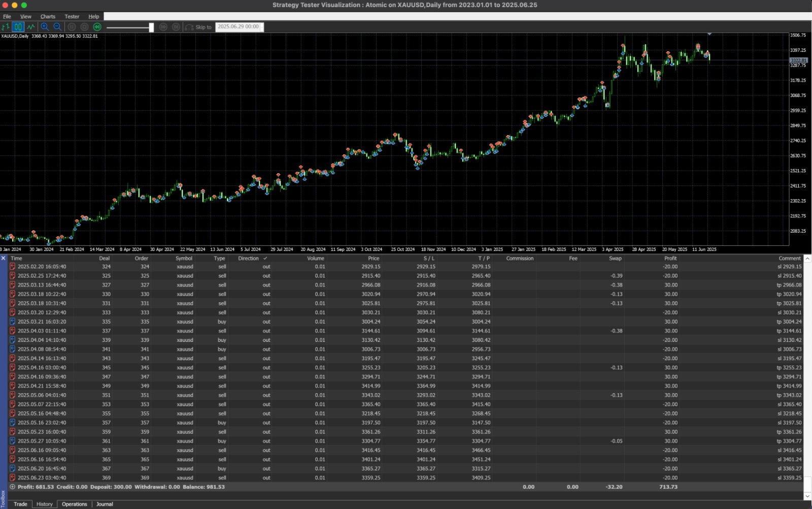This screenshot has height=509, width=812.
Task: Open the Tester menu
Action: 72,16
